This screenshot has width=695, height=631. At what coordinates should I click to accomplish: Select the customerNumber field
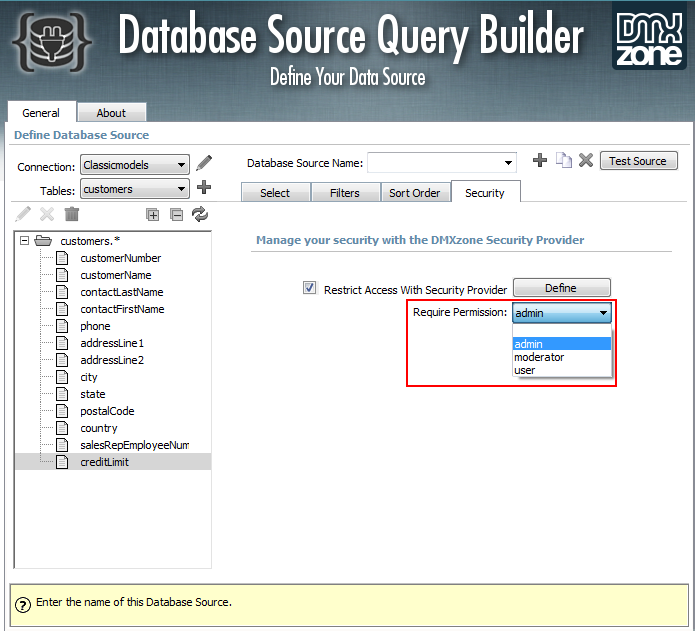coord(121,258)
